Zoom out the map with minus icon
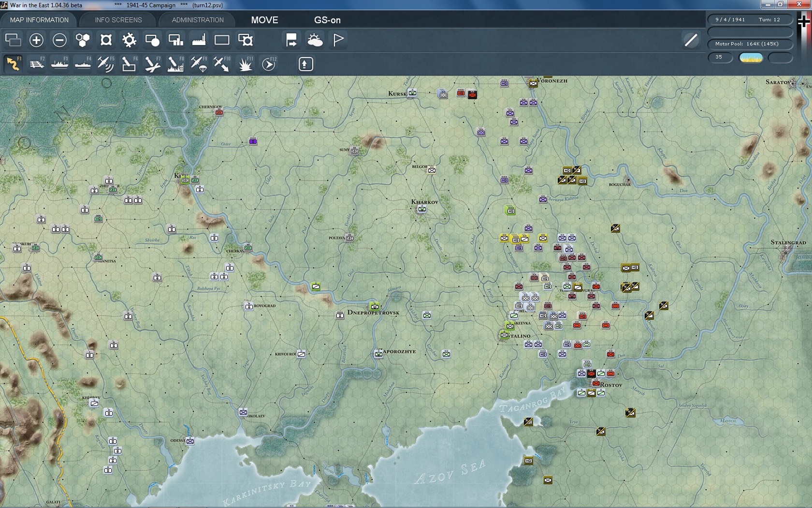Screen dimensions: 812x508 coord(59,40)
